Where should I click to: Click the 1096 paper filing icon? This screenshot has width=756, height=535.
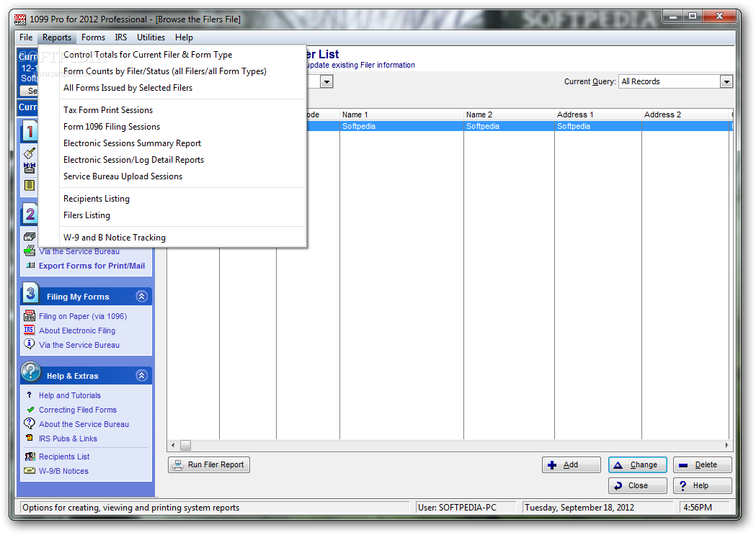[30, 316]
